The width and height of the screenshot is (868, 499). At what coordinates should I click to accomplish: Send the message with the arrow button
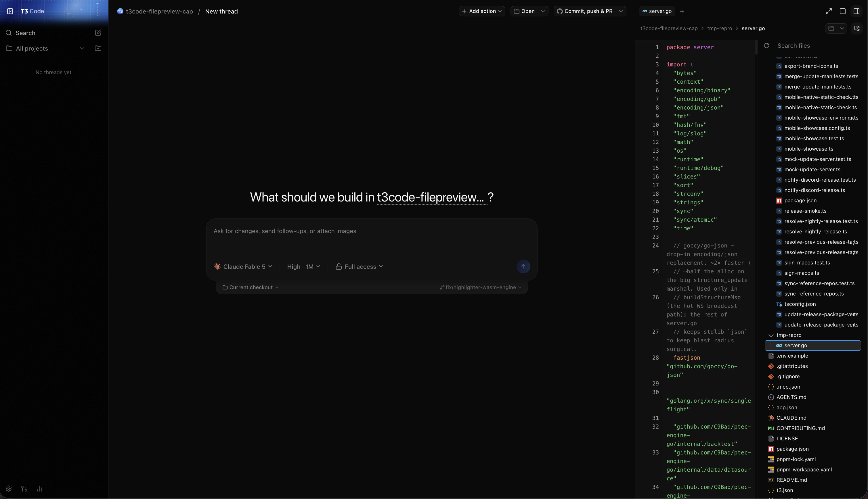(523, 266)
